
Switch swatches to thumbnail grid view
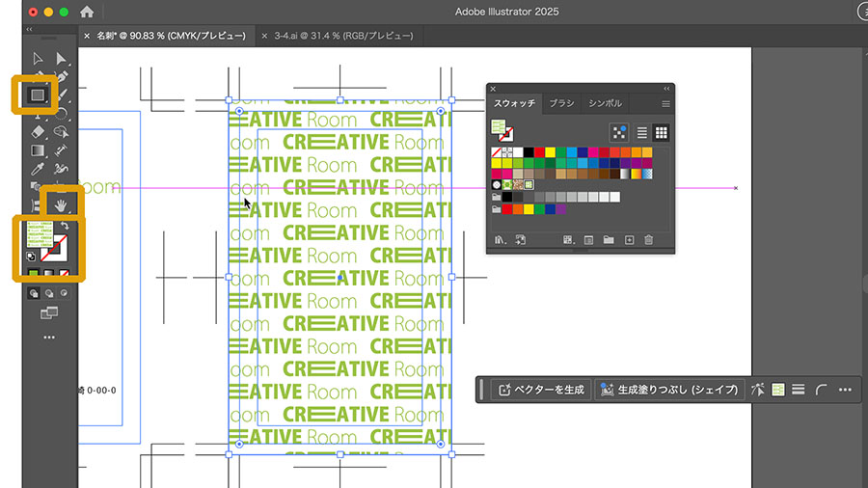click(x=661, y=133)
